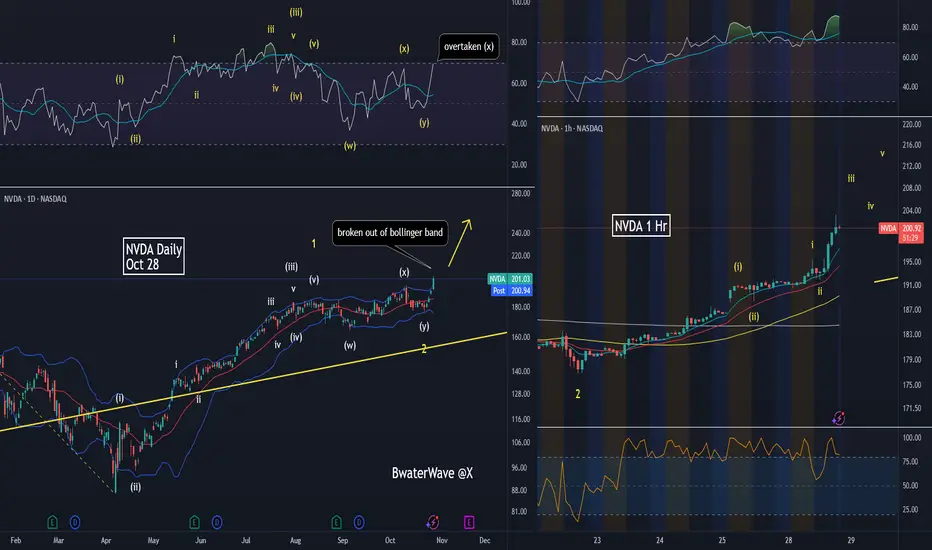Select yellow 'iv' label on hourly chart
The height and width of the screenshot is (550, 932).
(870, 206)
